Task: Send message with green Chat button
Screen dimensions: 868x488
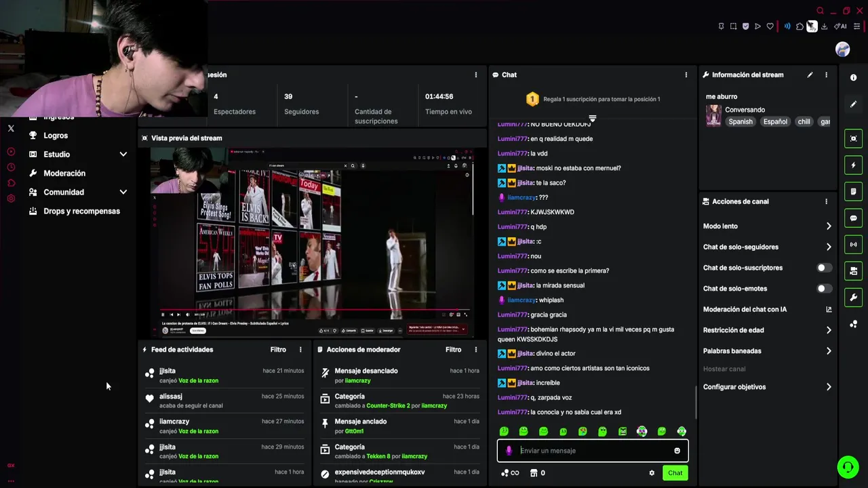Action: click(675, 473)
